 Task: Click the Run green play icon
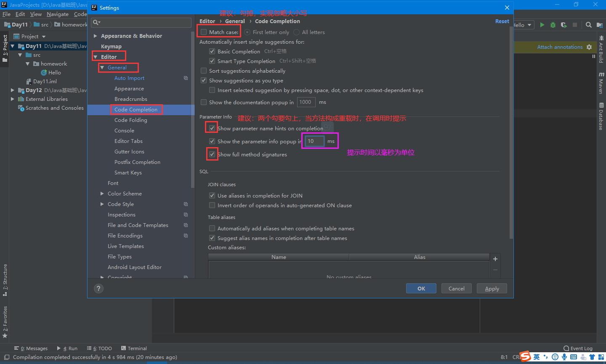pyautogui.click(x=542, y=25)
